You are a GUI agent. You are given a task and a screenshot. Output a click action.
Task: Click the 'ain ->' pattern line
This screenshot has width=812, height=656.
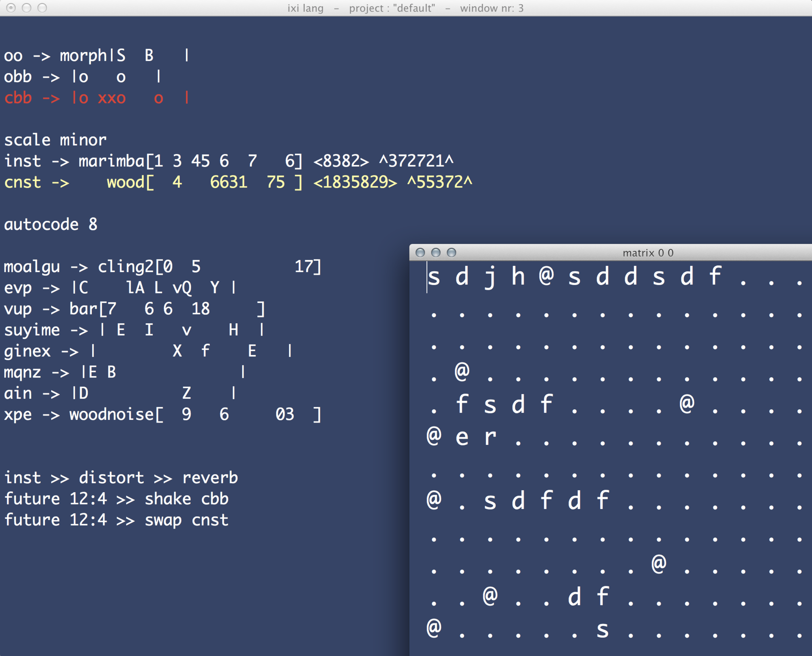pos(120,393)
